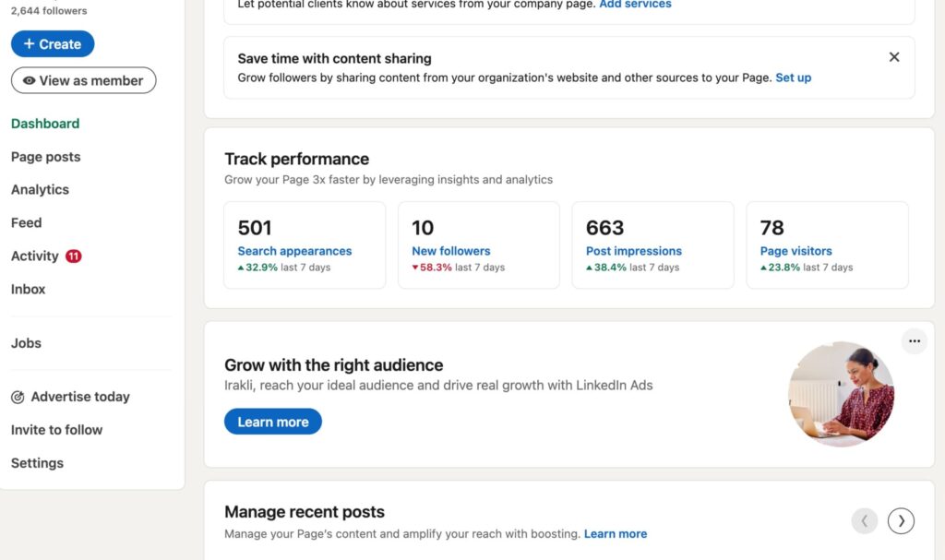Open Invite to follow

pyautogui.click(x=56, y=430)
